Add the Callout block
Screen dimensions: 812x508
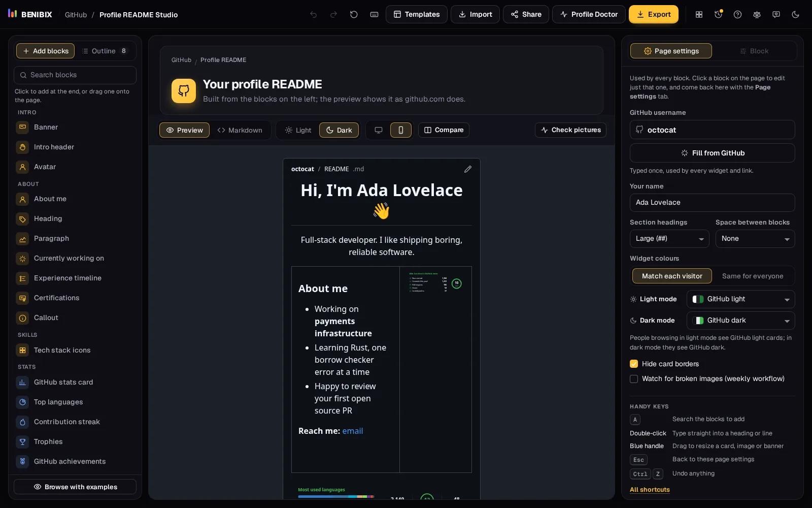point(75,317)
